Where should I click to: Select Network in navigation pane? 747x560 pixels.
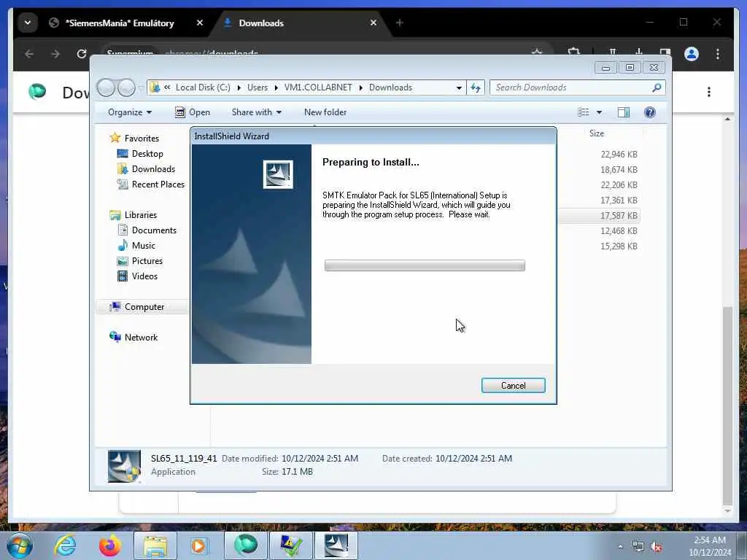tap(141, 337)
